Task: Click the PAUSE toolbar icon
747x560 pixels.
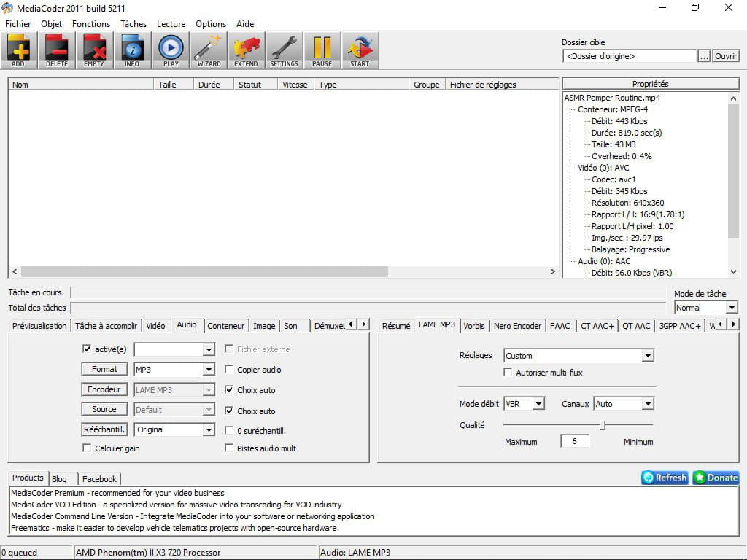Action: pyautogui.click(x=322, y=50)
